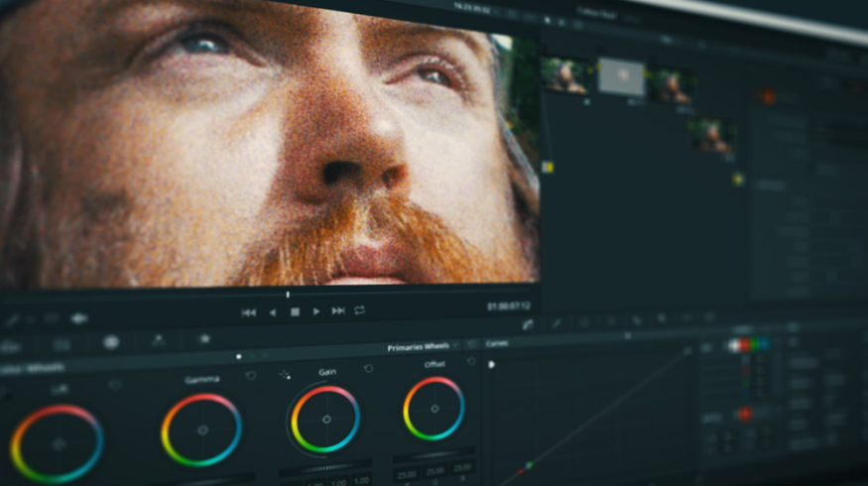Click center of the Gain color wheel

(325, 420)
